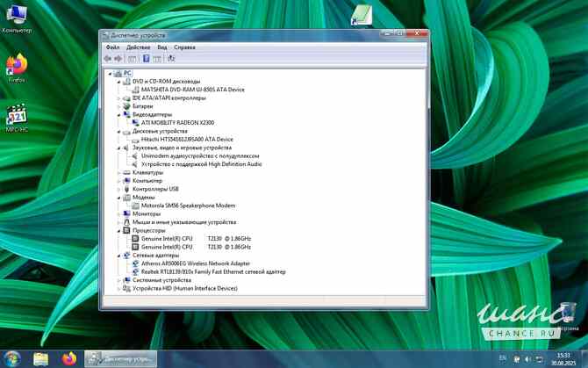Viewport: 588px width, 368px height.
Task: Collapse the DVD и CD-ROM дисководы branch
Action: [x=118, y=82]
